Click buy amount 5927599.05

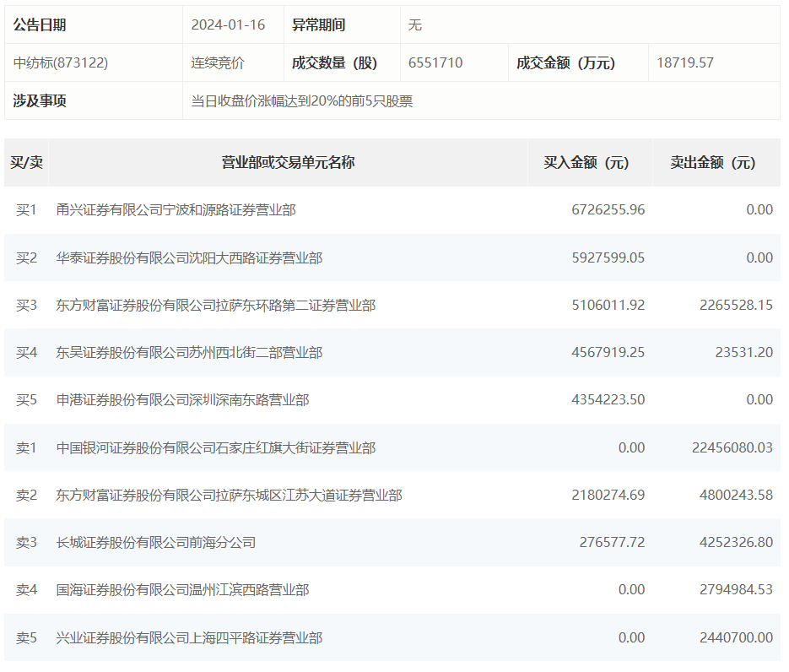point(608,257)
